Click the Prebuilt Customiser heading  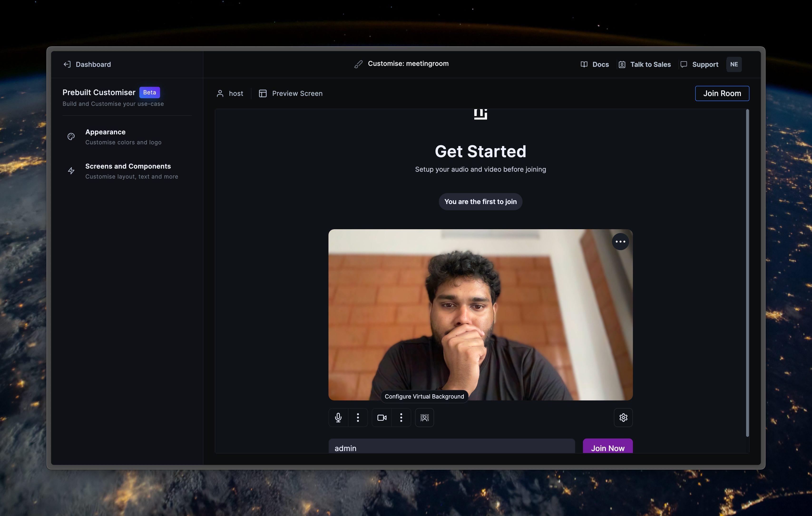click(99, 92)
